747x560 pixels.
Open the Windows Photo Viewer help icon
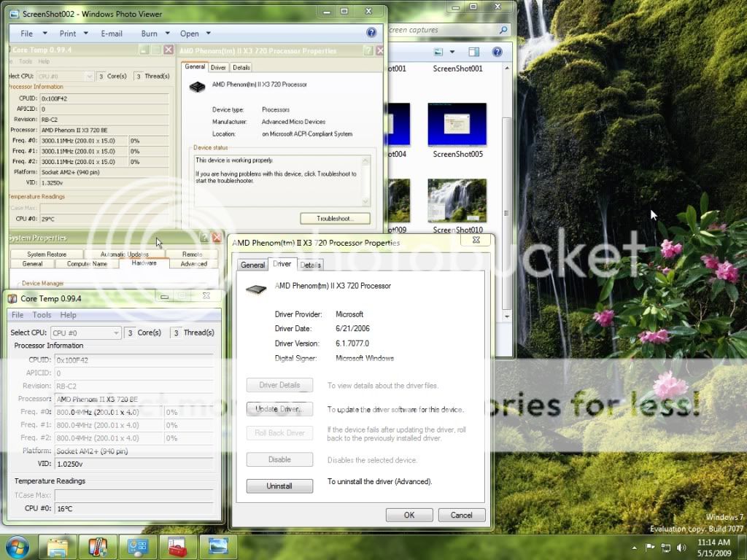tap(371, 33)
